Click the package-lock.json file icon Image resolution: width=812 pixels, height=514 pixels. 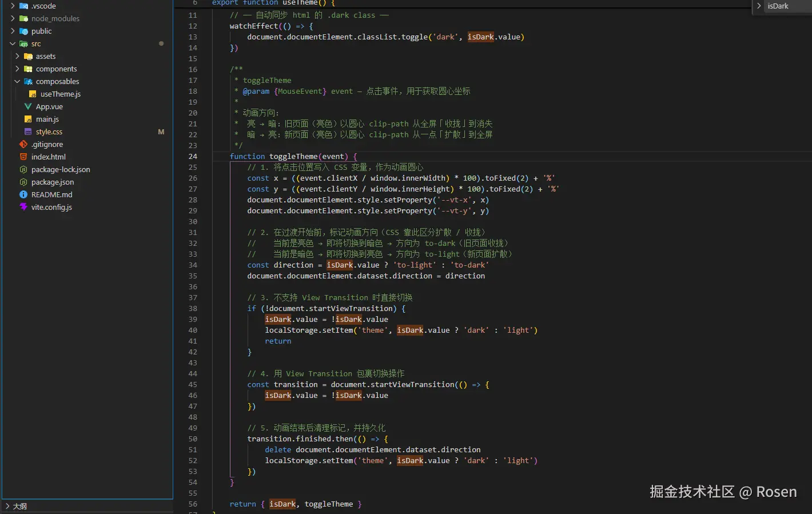[23, 169]
